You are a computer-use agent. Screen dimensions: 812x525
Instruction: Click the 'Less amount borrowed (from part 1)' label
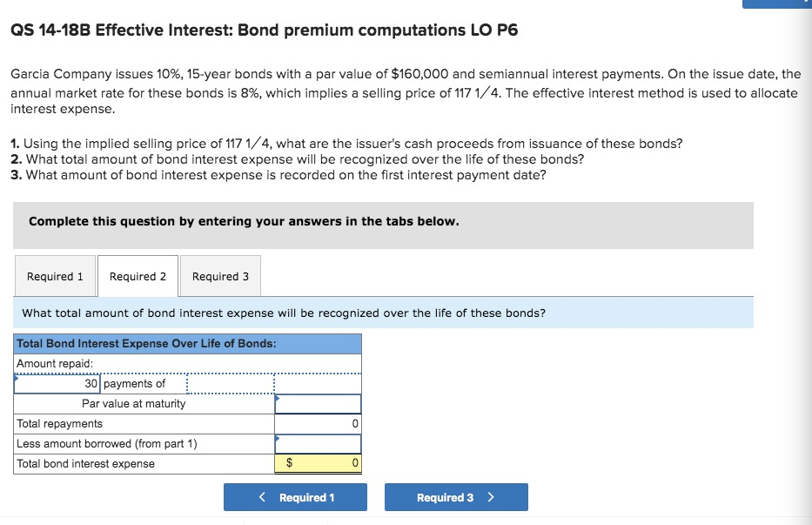tap(106, 444)
